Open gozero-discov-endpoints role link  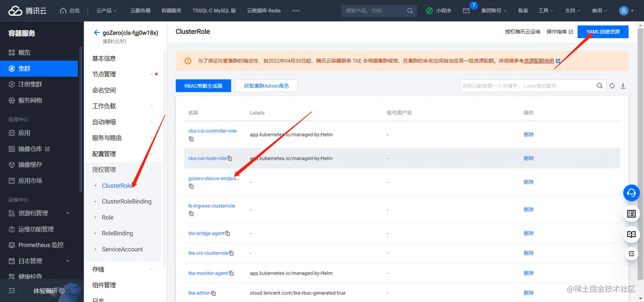click(x=214, y=179)
